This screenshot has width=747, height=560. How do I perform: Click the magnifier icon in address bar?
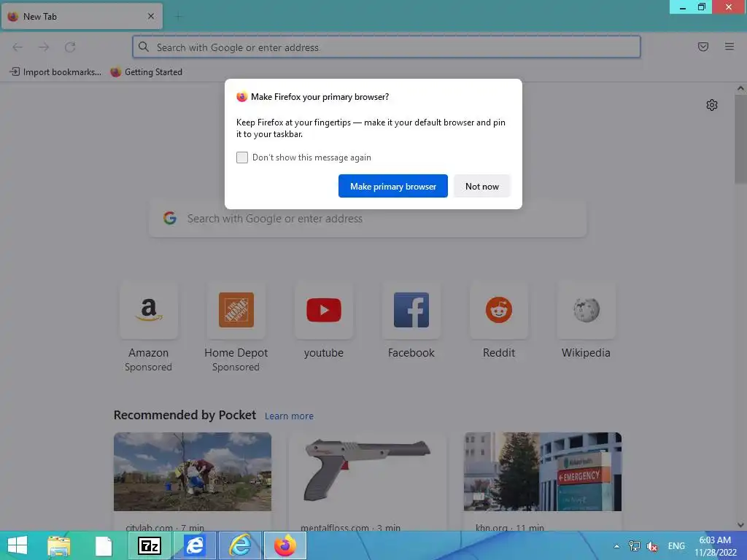[144, 47]
